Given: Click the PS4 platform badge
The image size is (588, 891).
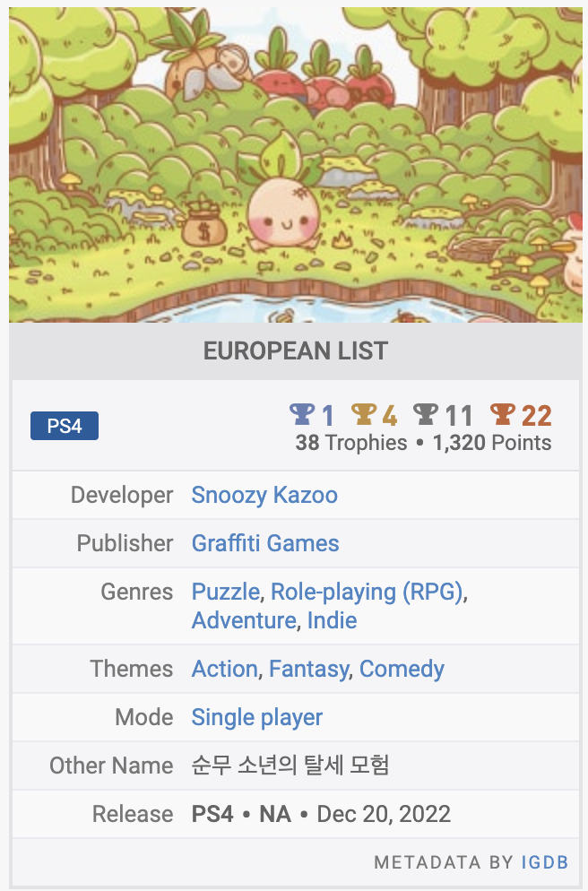Looking at the screenshot, I should (65, 426).
